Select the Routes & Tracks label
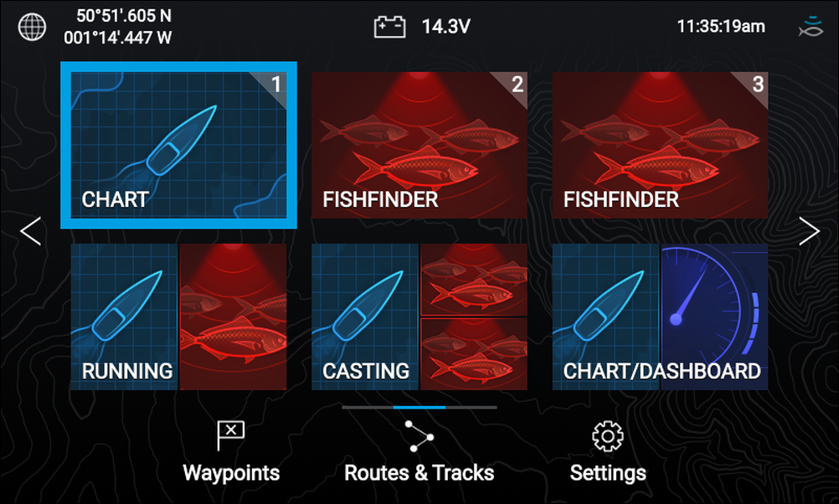Screen dimensions: 839x504 click(419, 473)
